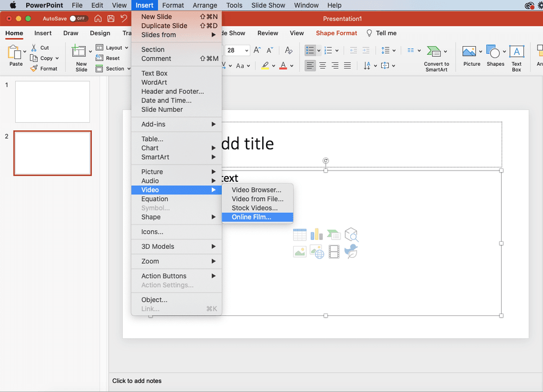This screenshot has height=392, width=543.
Task: Toggle the AutoSave switch
Action: coord(79,18)
